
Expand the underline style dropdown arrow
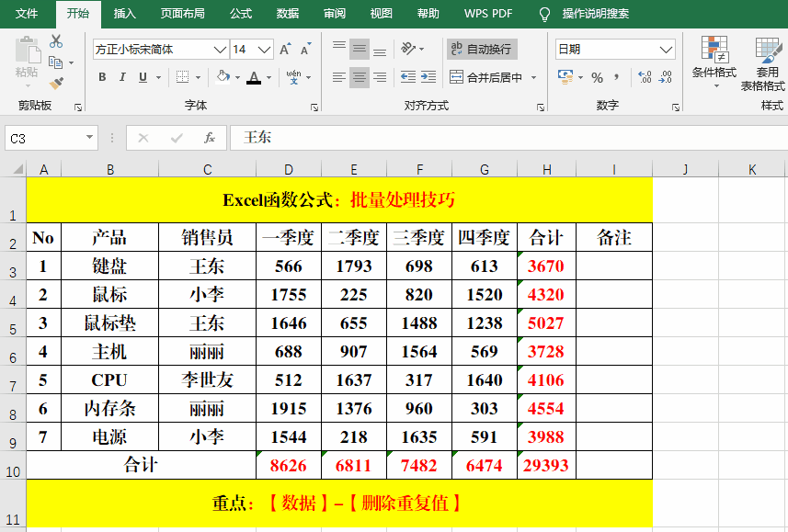[158, 77]
